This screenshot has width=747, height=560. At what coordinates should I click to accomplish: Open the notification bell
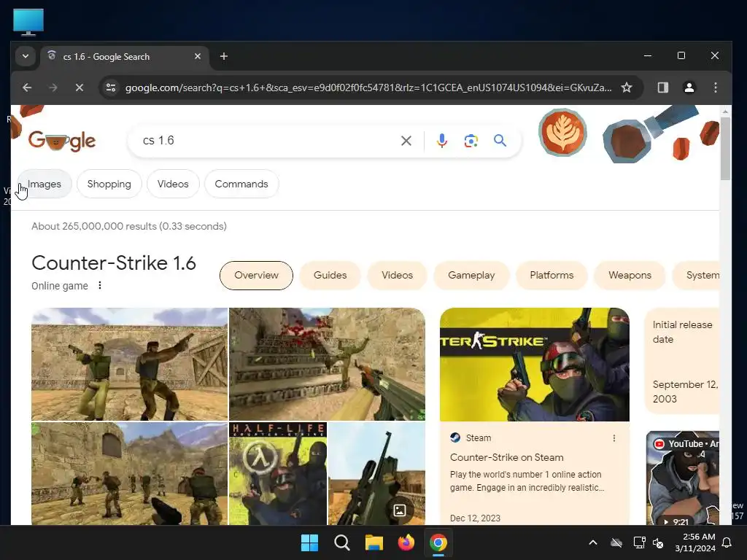point(727,542)
